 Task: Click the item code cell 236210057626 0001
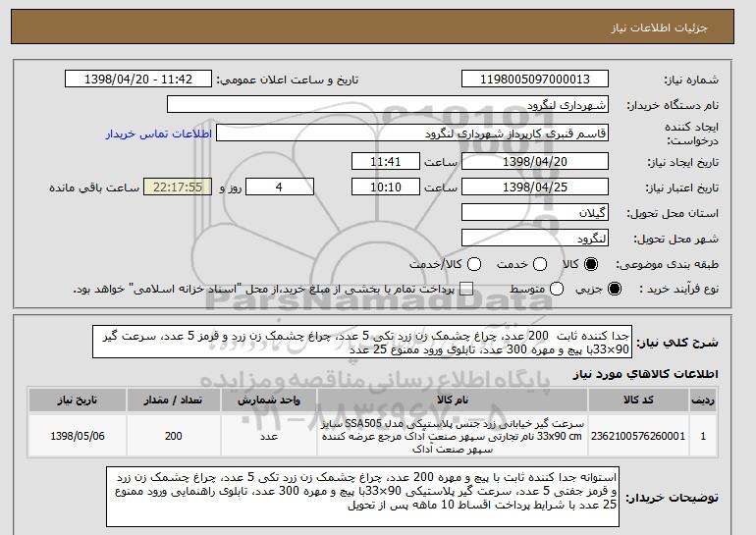point(638,436)
